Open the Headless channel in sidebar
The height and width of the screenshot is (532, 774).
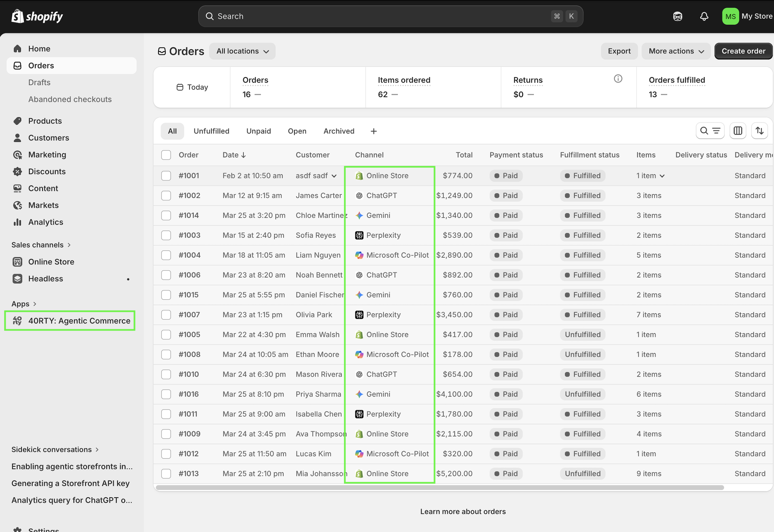[x=17, y=279]
